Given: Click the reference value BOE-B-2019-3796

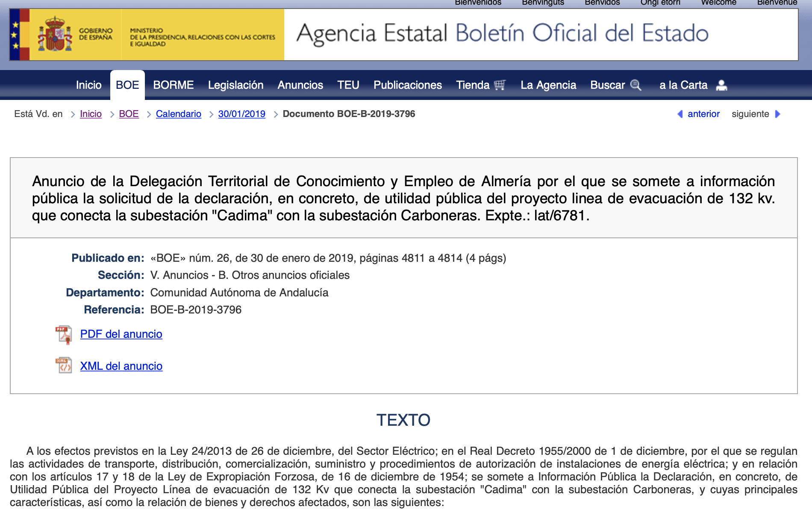Looking at the screenshot, I should coord(196,310).
